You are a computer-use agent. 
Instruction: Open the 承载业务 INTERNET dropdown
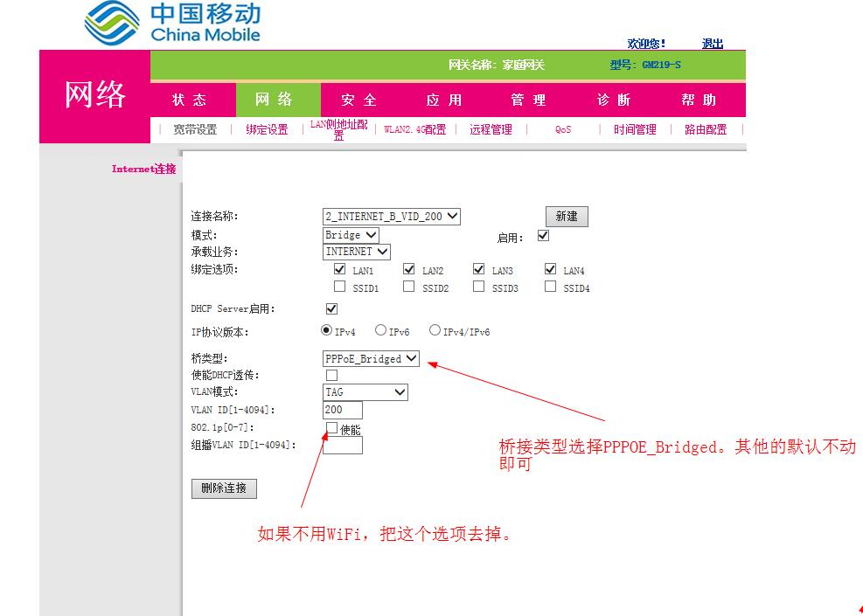[355, 252]
